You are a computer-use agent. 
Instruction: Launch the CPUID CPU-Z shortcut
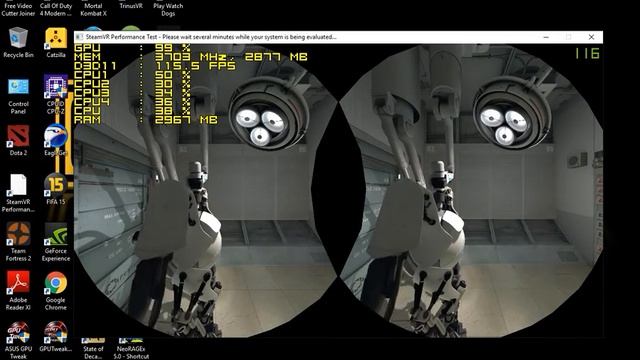[x=56, y=95]
